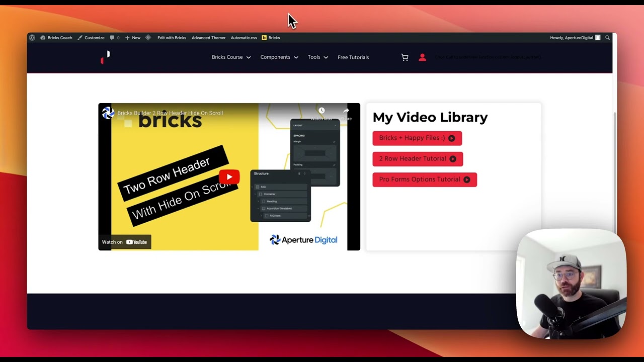The image size is (644, 362).
Task: Expand the Tools dropdown chevron
Action: (x=326, y=57)
